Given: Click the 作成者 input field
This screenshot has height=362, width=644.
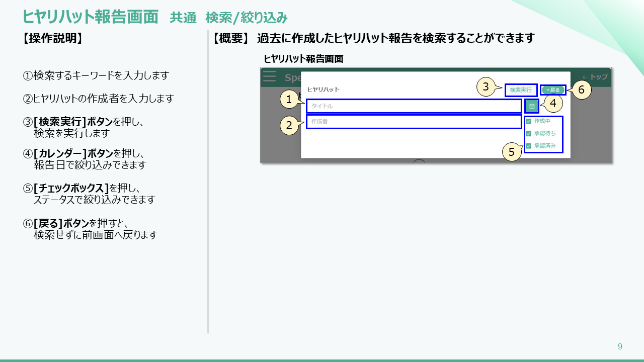Looking at the screenshot, I should point(413,121).
